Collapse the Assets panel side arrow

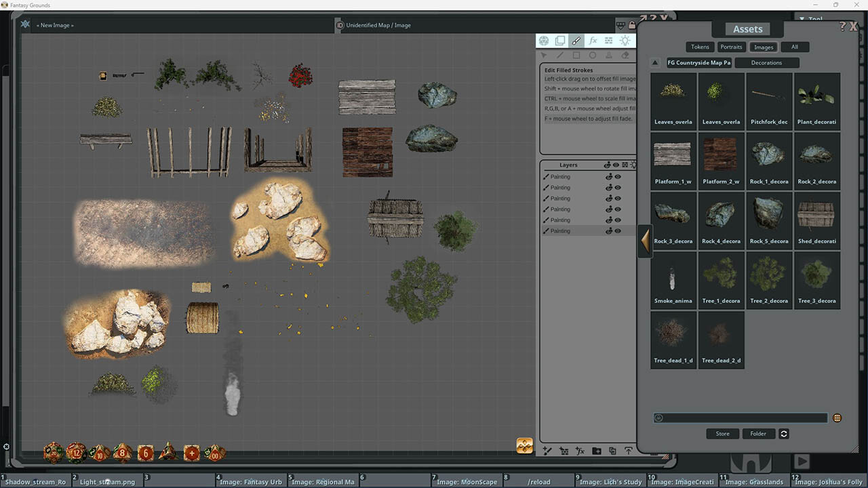645,241
